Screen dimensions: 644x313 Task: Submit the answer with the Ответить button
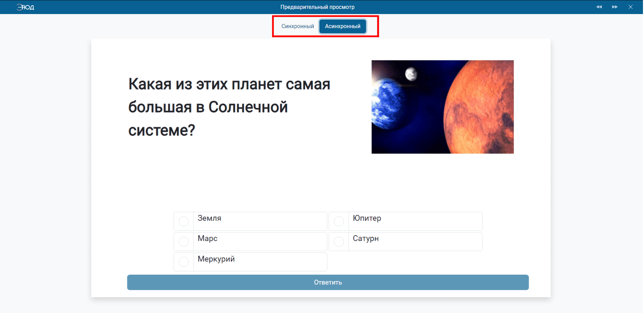tap(328, 282)
